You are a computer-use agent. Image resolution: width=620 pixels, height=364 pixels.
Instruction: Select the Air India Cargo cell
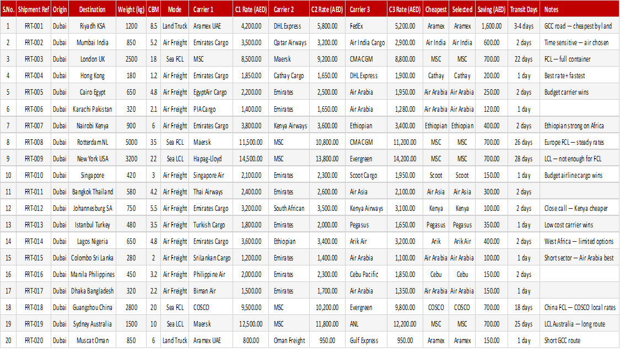point(366,43)
